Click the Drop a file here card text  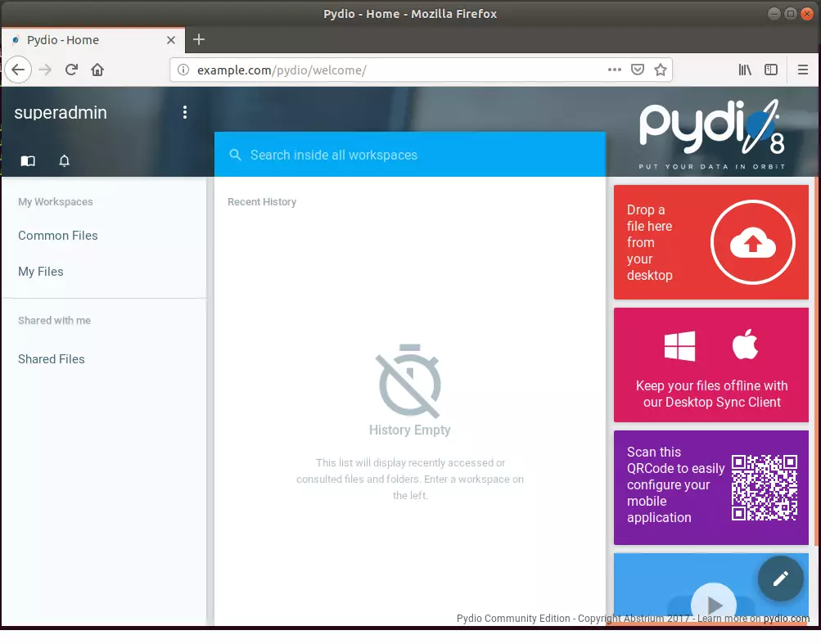click(650, 242)
